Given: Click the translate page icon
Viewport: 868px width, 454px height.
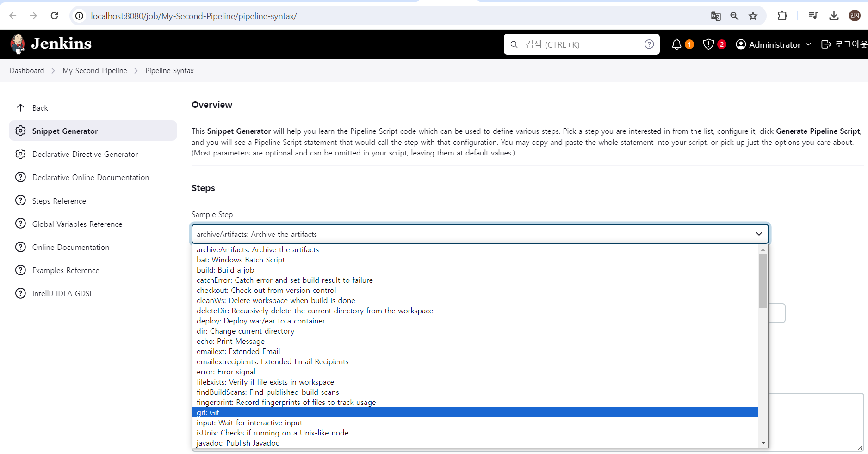Looking at the screenshot, I should click(x=716, y=16).
